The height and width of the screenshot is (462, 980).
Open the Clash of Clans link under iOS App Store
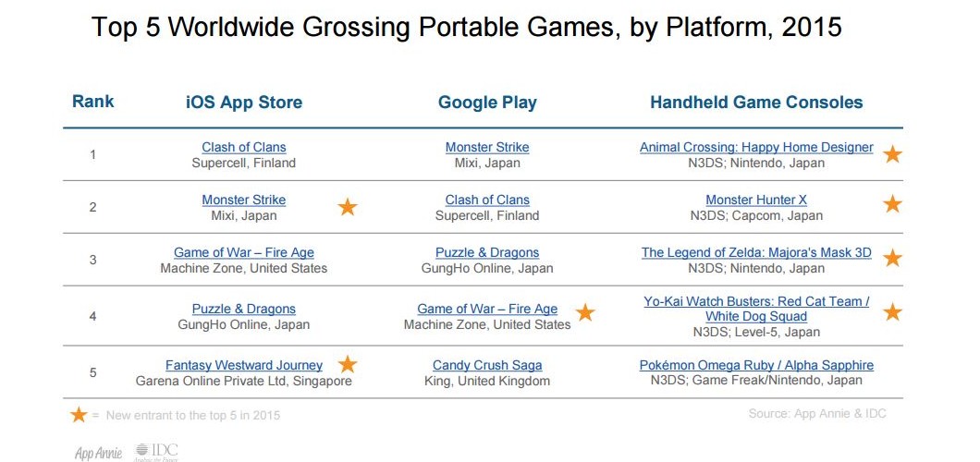pyautogui.click(x=244, y=147)
